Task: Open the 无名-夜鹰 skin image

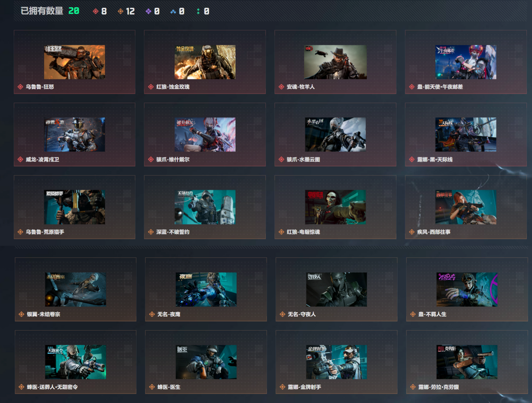Action: [206, 289]
